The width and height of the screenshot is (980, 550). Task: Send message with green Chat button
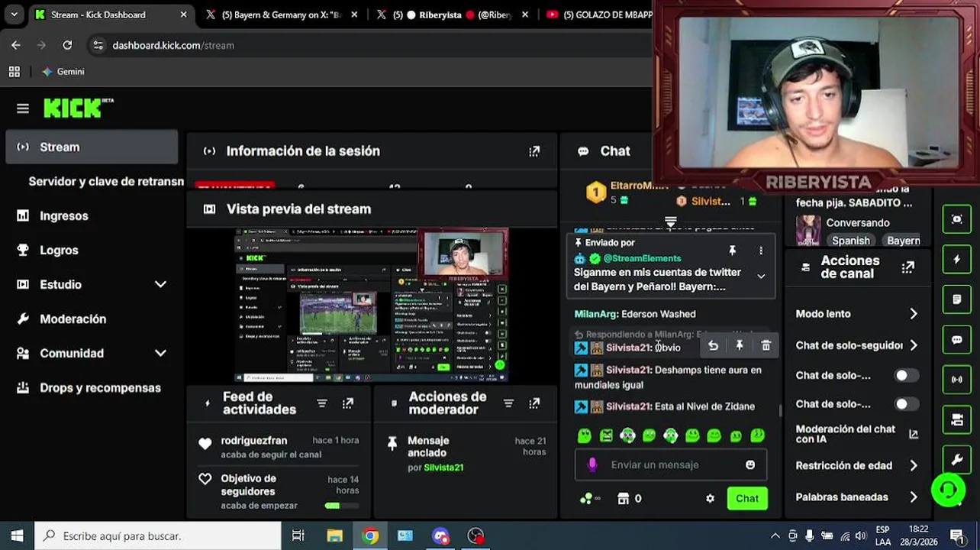pyautogui.click(x=747, y=499)
